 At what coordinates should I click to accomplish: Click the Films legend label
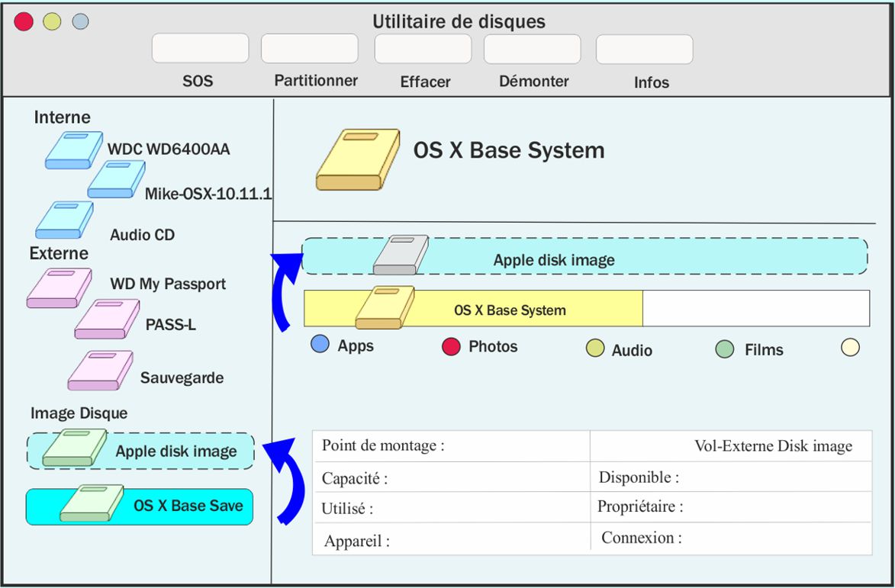(x=764, y=349)
